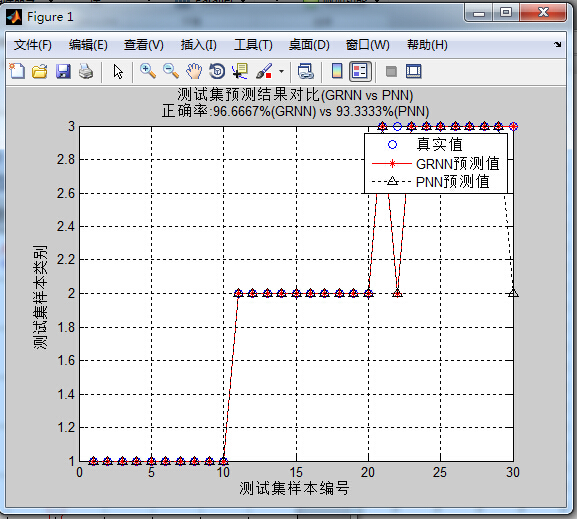Image resolution: width=577 pixels, height=519 pixels.
Task: Activate the Zoom Out magnifier tool
Action: pos(171,71)
